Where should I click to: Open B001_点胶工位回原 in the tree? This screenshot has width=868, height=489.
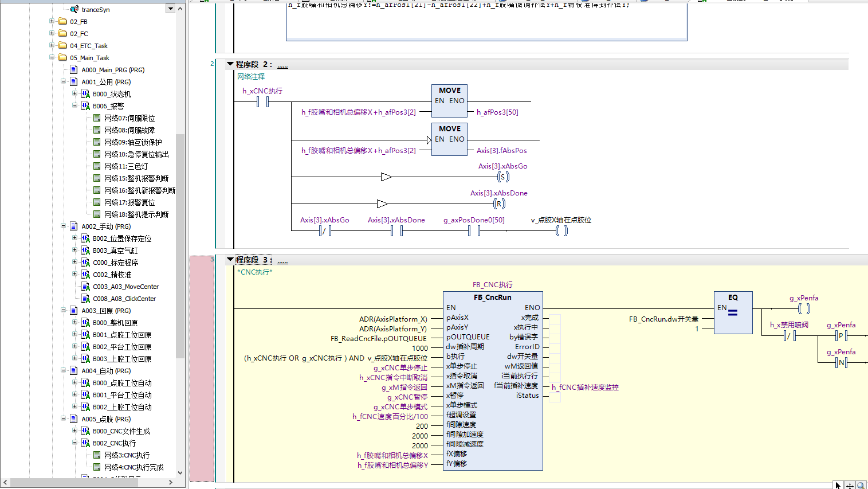click(122, 335)
